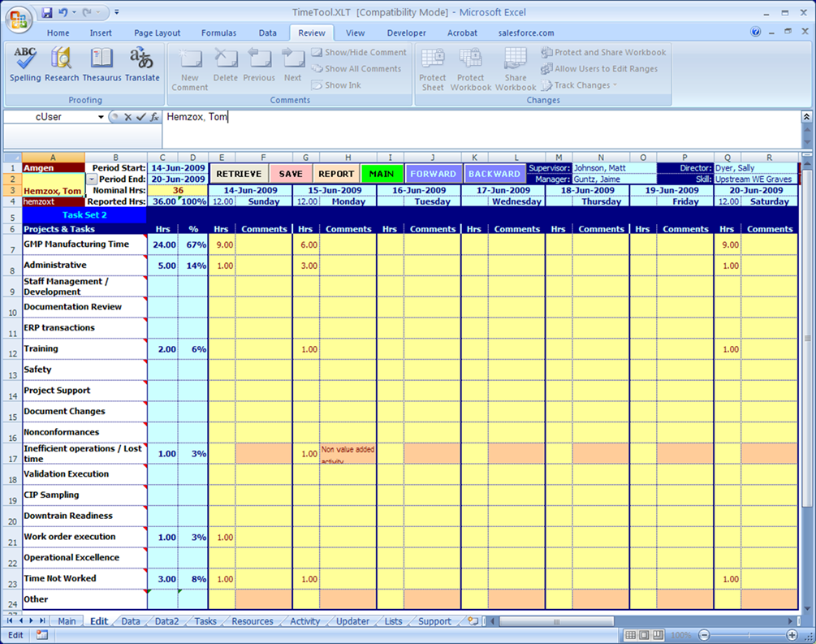Open Share Workbook
Viewport: 816px width, 644px height.
click(x=516, y=69)
